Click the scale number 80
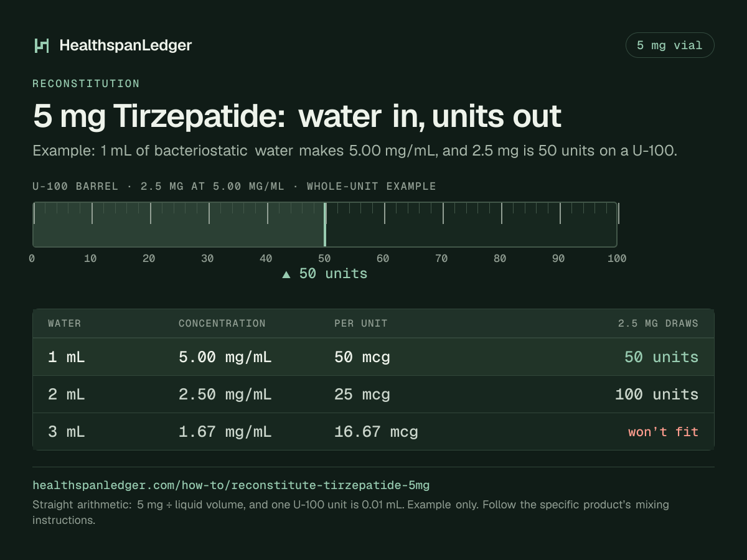The height and width of the screenshot is (560, 747). (x=500, y=259)
